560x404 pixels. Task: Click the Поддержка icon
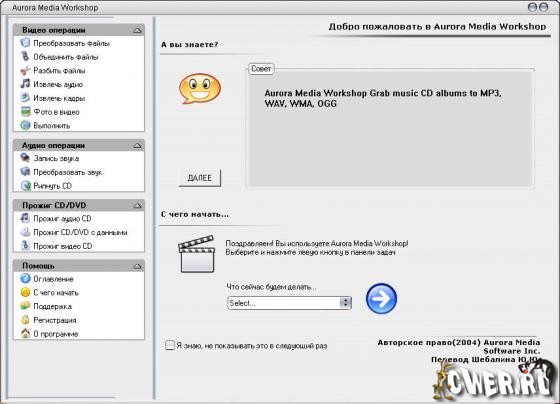tap(25, 306)
